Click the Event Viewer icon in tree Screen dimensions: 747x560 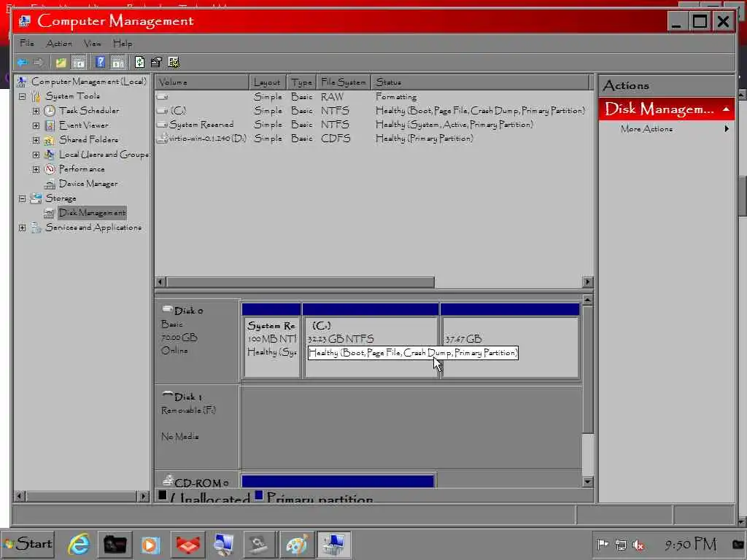click(x=50, y=125)
